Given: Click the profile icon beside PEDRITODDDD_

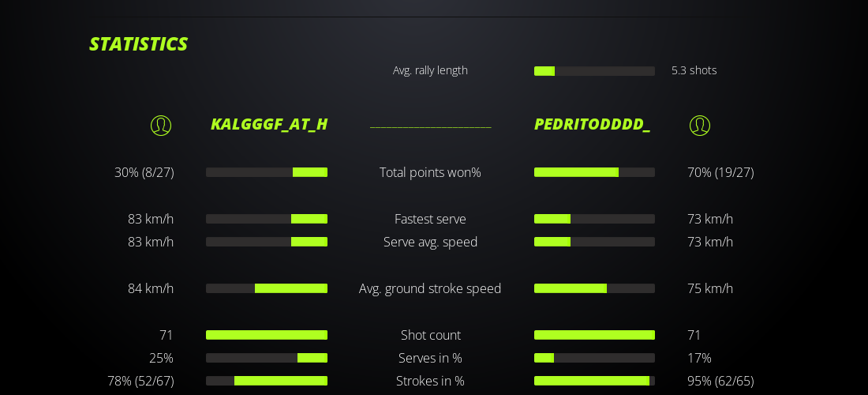Looking at the screenshot, I should pyautogui.click(x=700, y=125).
